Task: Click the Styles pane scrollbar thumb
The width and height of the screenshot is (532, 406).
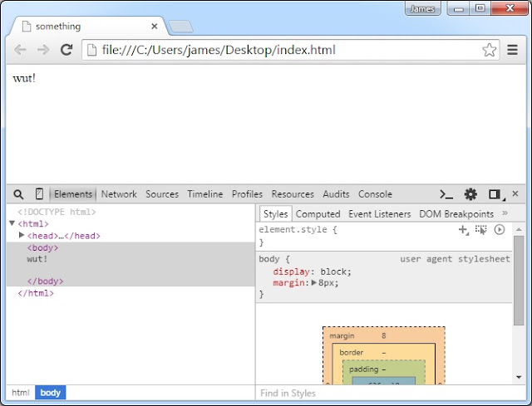Action: pyautogui.click(x=519, y=281)
